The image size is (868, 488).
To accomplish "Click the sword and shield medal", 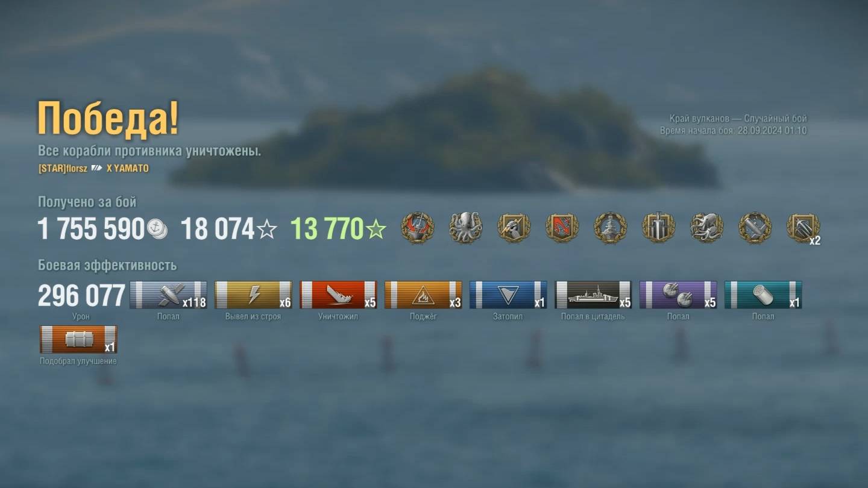I will pos(658,228).
